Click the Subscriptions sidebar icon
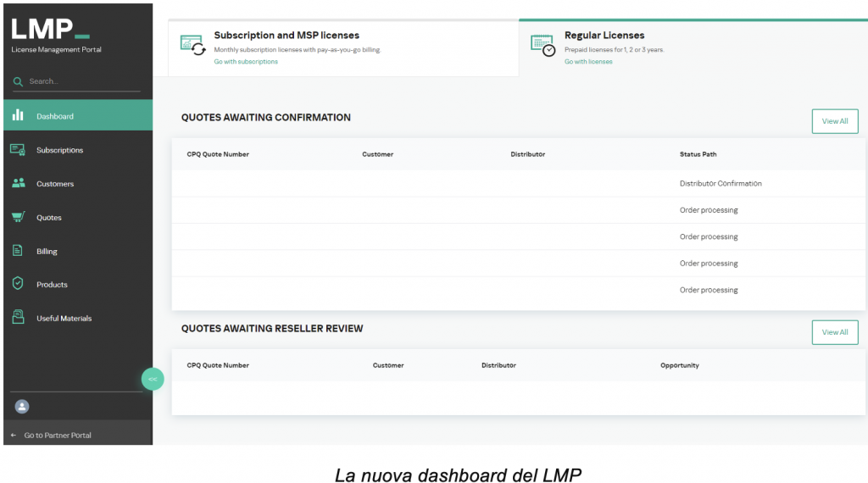The image size is (868, 483). (x=18, y=150)
